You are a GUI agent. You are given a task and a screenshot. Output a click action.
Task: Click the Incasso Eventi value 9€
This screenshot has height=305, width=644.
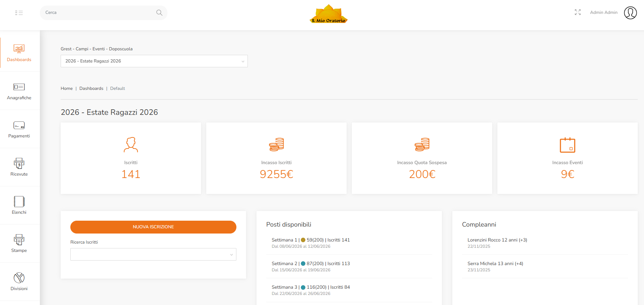tap(567, 174)
